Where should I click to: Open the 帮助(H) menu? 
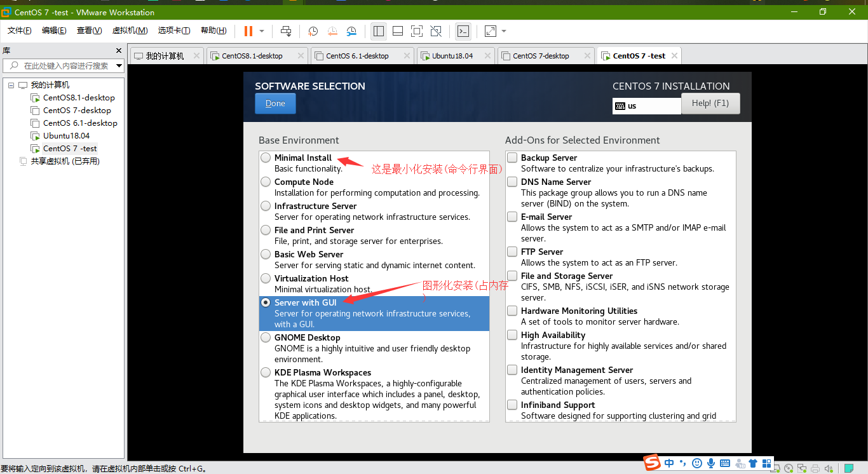(x=214, y=30)
